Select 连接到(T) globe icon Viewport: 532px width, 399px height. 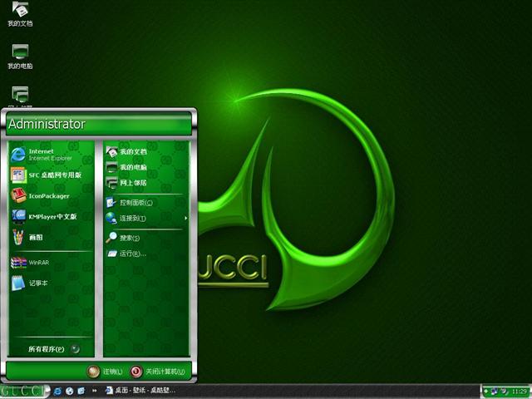(x=111, y=218)
